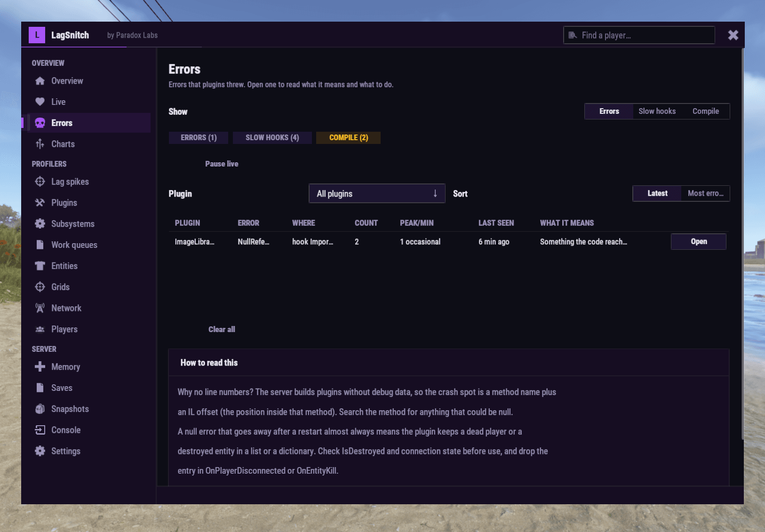Sort by Latest
Screen dimensions: 765x532
pos(657,193)
